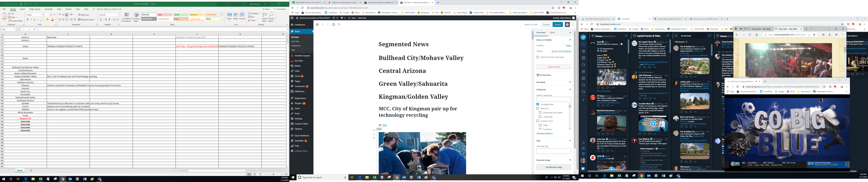Check the eSign category checkbox
The image size is (868, 182).
point(540,125)
